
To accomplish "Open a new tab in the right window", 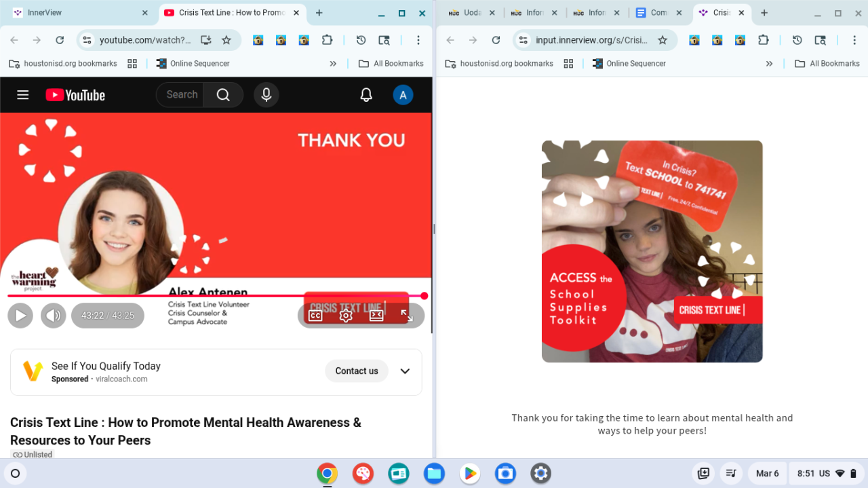I will coord(764,13).
